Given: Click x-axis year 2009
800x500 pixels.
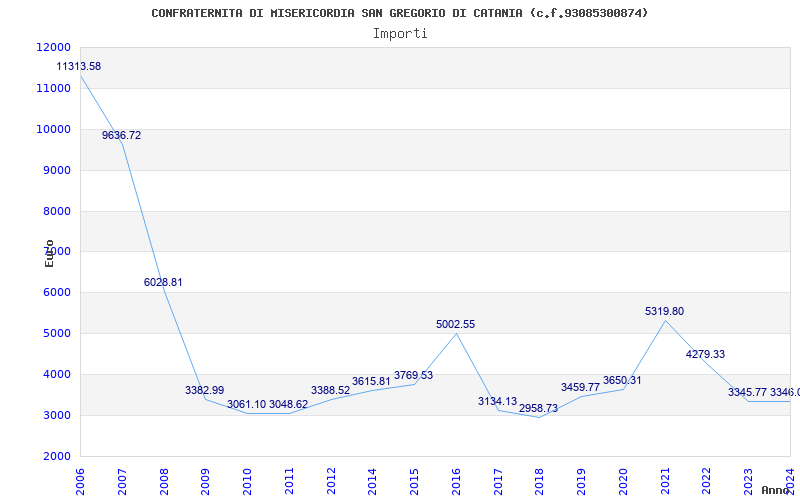Looking at the screenshot, I should point(205,482).
